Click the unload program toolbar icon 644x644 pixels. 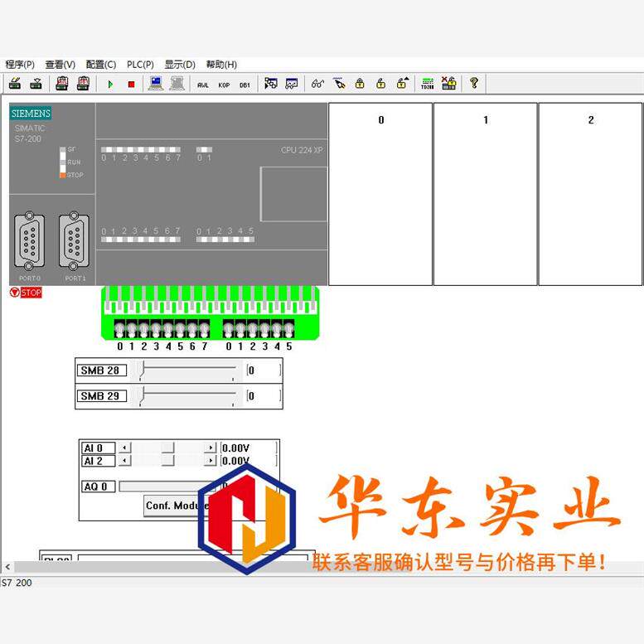(x=36, y=84)
